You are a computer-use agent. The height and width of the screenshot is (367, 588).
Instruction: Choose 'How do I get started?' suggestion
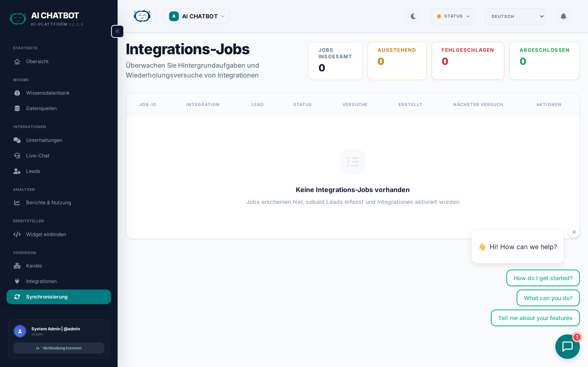pyautogui.click(x=543, y=278)
